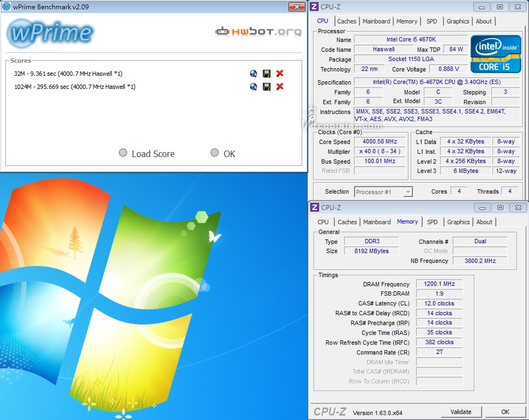Viewport: 529px width, 420px height.
Task: Select the OK radio button in wPrime
Action: [214, 153]
